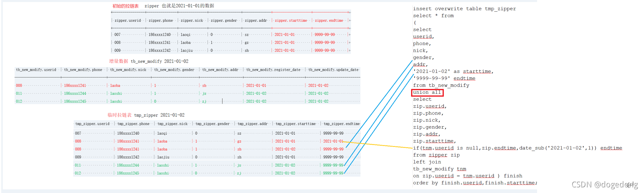The height and width of the screenshot is (193, 644).
Task: Select green userid 011 in tb_new_modify table
Action: pyautogui.click(x=19, y=93)
